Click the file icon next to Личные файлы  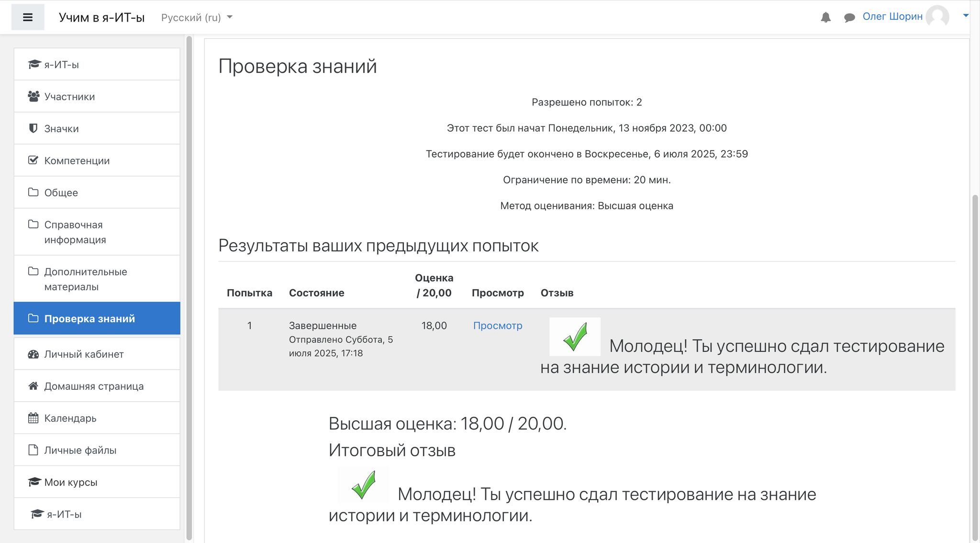[x=33, y=450]
